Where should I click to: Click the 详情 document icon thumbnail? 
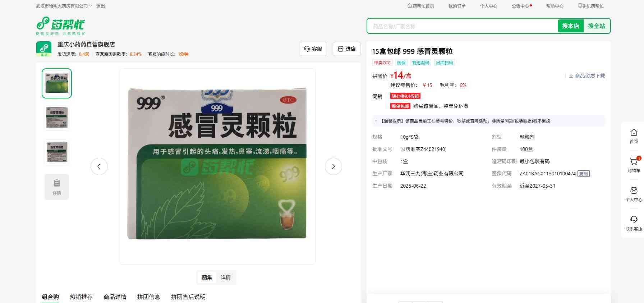(57, 187)
